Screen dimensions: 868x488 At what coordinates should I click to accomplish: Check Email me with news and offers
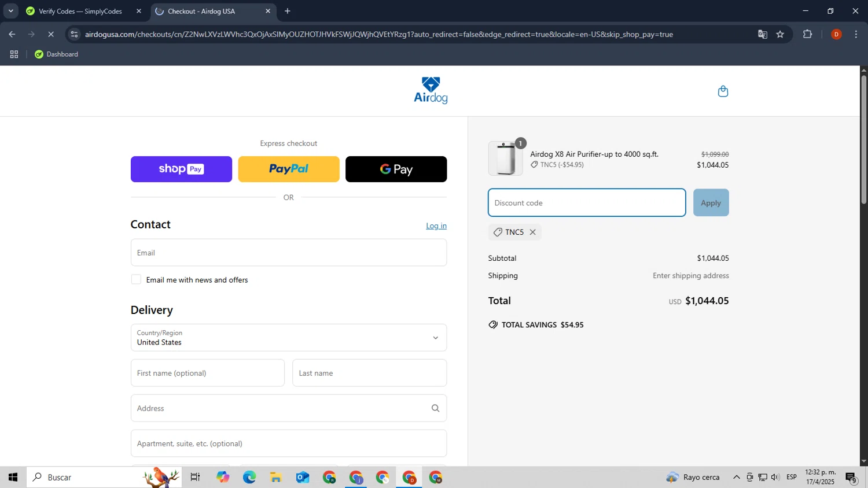136,279
